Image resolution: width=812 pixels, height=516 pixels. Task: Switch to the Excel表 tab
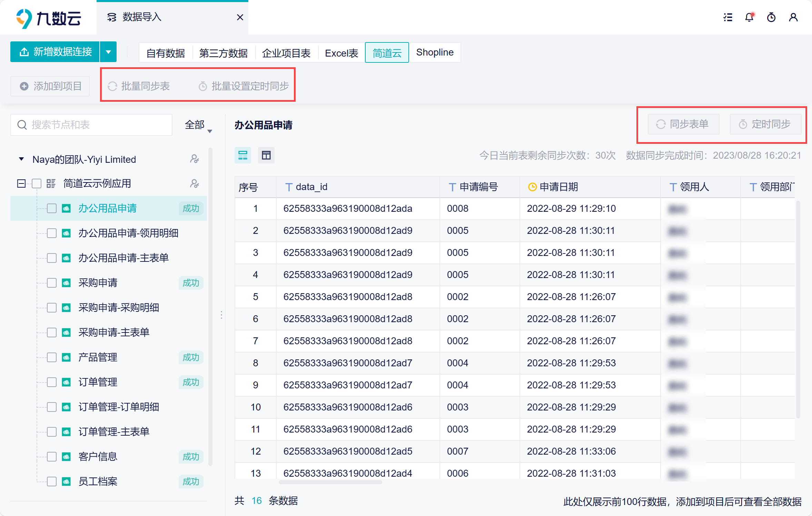pos(341,53)
